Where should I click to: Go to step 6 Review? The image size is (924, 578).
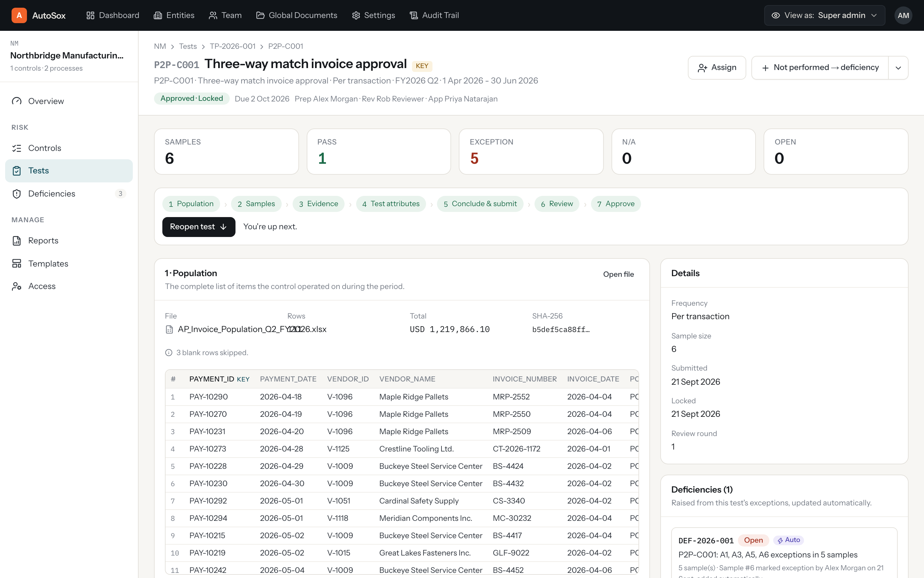click(557, 204)
